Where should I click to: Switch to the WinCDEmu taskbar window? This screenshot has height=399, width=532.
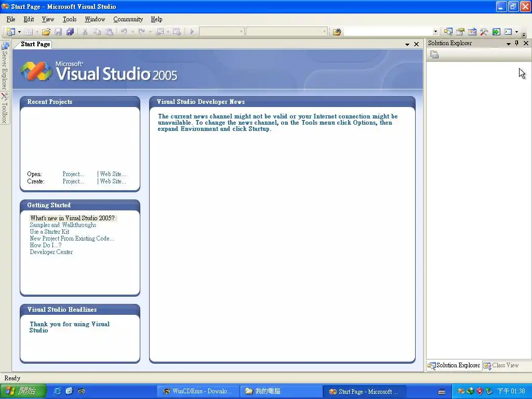coord(198,391)
